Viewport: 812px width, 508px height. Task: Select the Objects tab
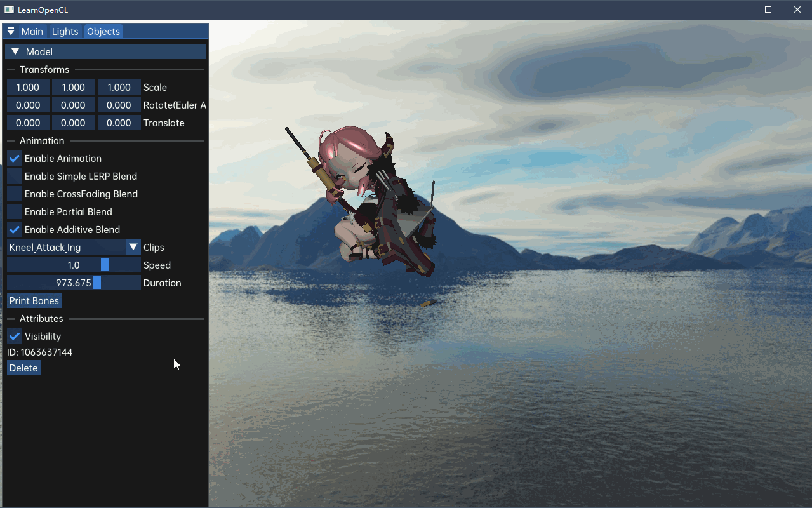click(103, 31)
